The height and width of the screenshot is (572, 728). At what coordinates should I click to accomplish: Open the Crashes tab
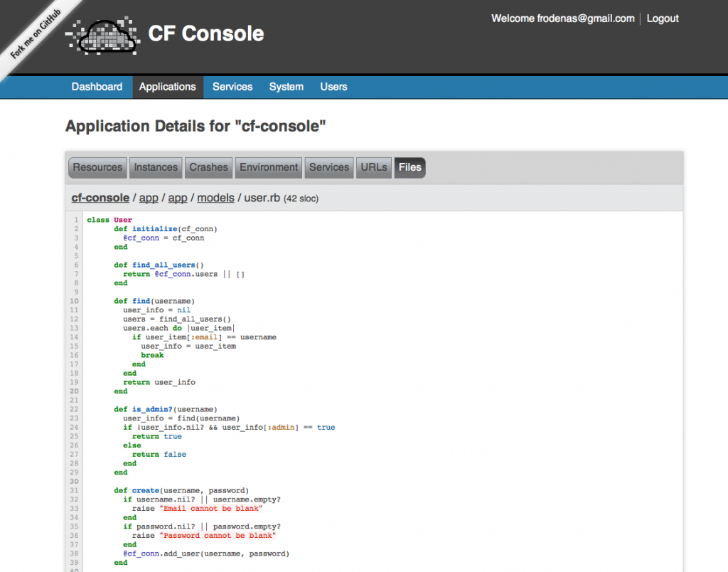[209, 167]
